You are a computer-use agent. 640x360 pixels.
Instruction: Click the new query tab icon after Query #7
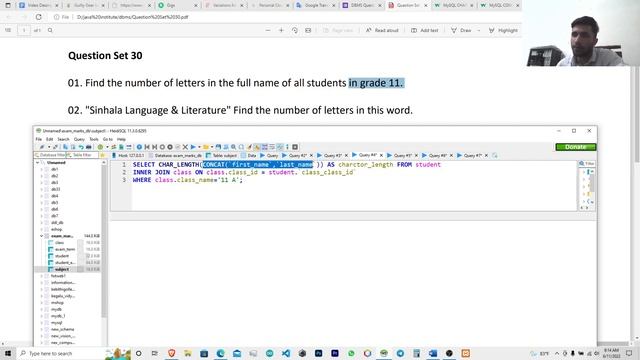point(495,156)
